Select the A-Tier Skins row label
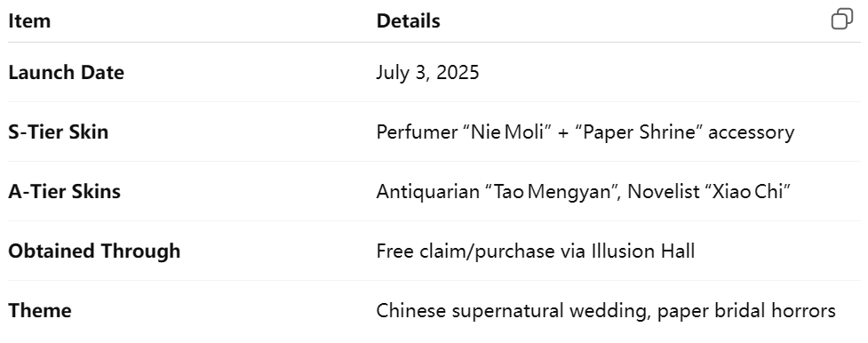Image resolution: width=868 pixels, height=343 pixels. coord(64,191)
